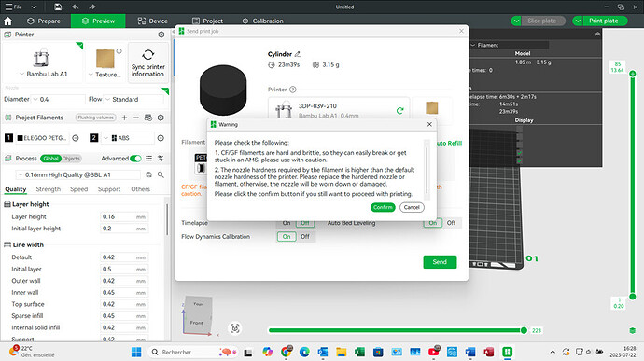Edit ELEGOO PETG filament preset icon

(x=76, y=138)
